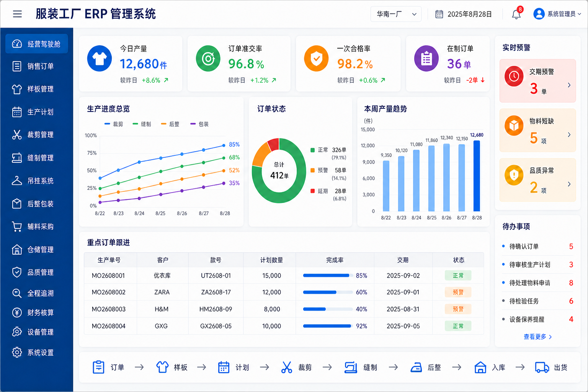The height and width of the screenshot is (392, 588).
Task: Click the scissors icon in the workflow bar
Action: [286, 367]
